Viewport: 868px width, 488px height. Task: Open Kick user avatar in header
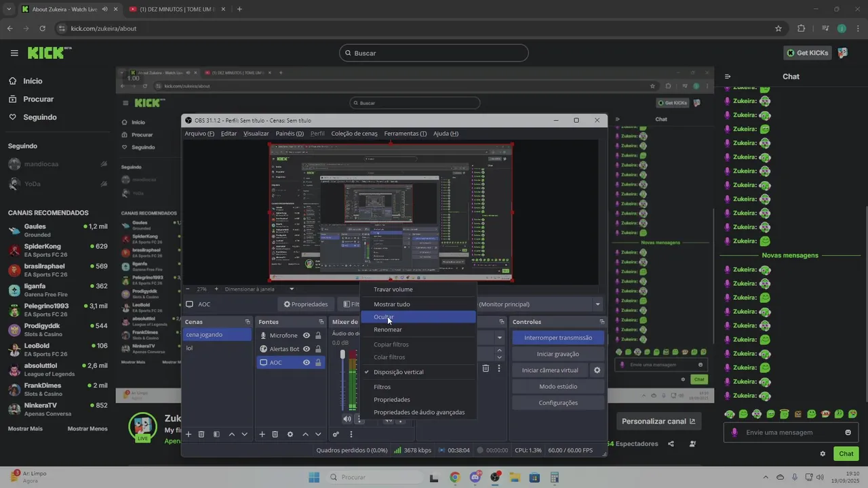click(x=842, y=53)
